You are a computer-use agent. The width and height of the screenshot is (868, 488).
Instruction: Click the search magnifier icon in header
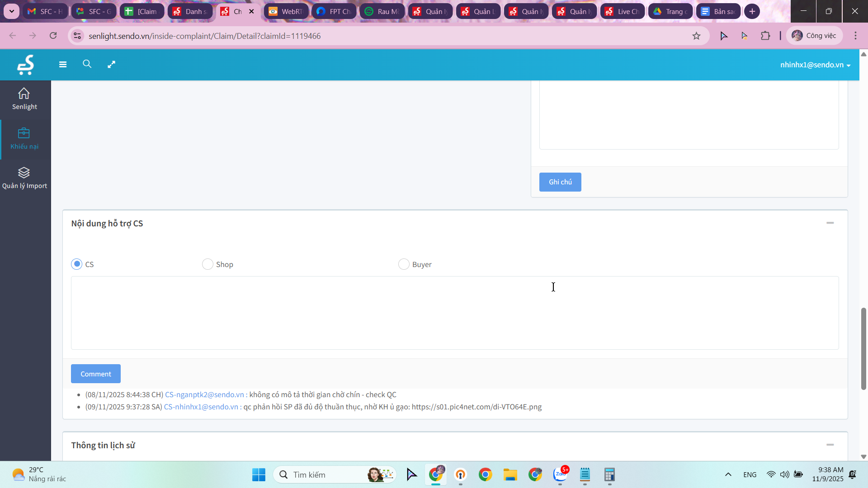pos(87,64)
